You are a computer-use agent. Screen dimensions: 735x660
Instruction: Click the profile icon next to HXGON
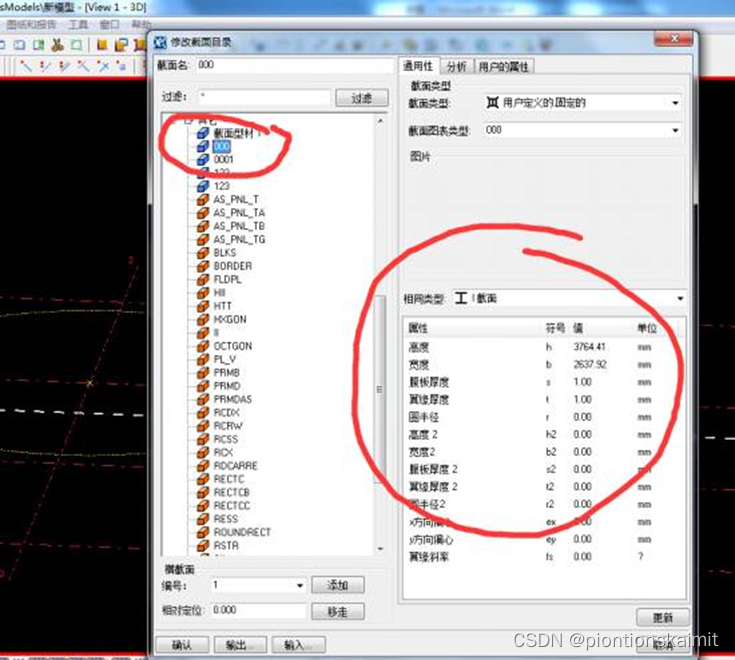pyautogui.click(x=202, y=319)
